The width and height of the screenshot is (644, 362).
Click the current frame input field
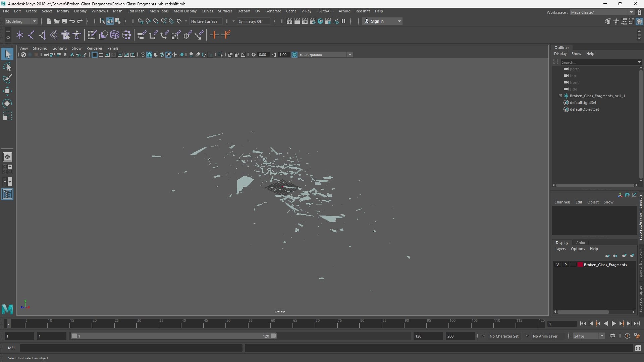pos(562,324)
